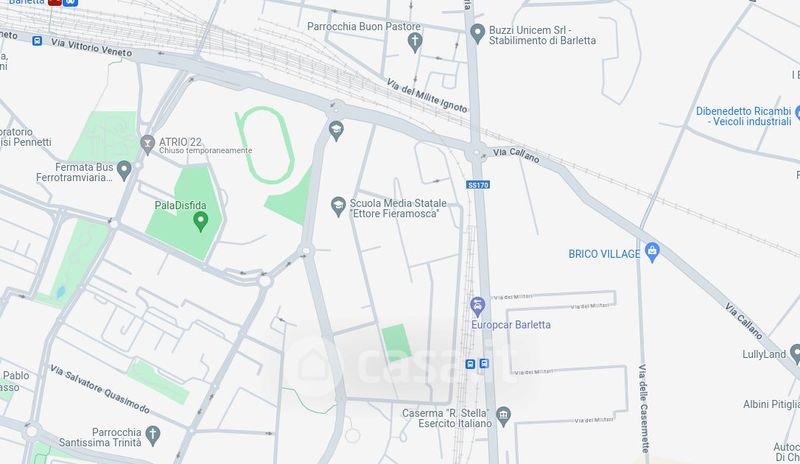Open the Dibenedetto Ricambi label

[x=743, y=116]
